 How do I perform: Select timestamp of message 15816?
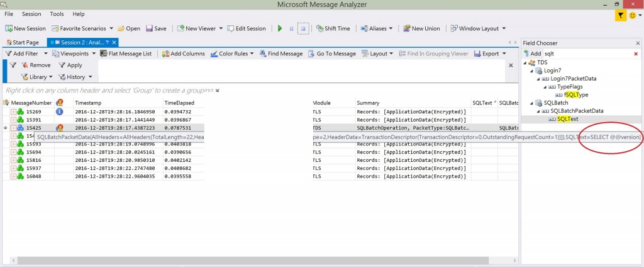[x=114, y=160]
